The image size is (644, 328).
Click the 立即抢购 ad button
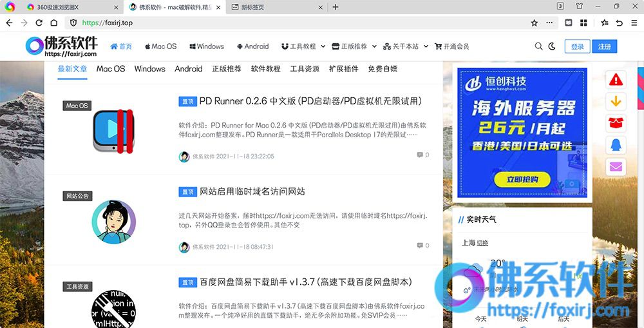522,179
